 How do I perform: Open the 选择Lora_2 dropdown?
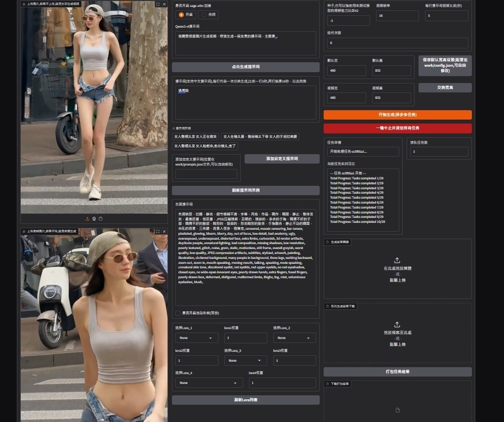click(294, 338)
